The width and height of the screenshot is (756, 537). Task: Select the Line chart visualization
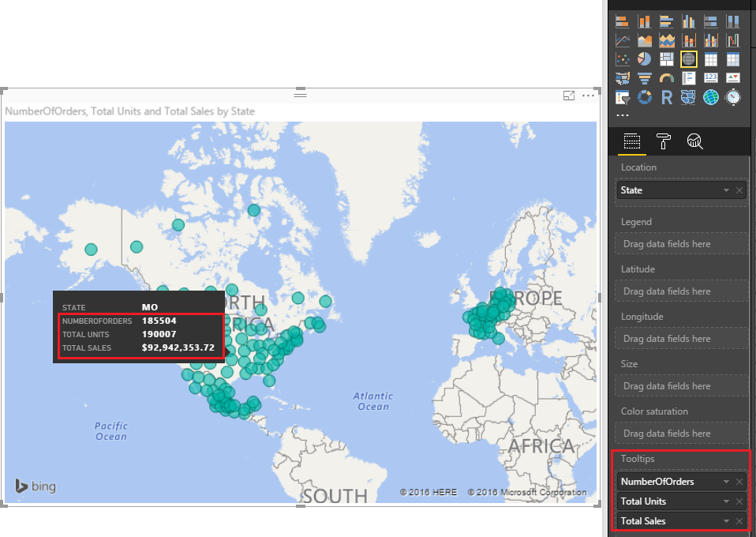coord(622,40)
